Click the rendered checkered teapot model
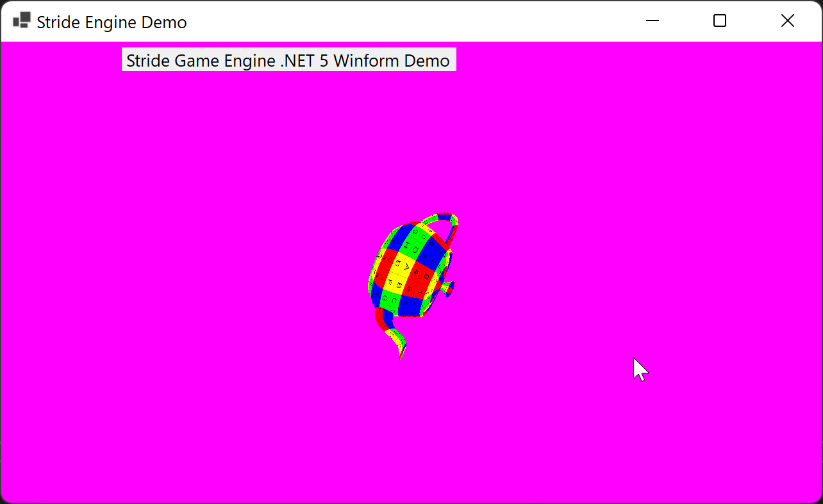The image size is (823, 504). pos(413,285)
